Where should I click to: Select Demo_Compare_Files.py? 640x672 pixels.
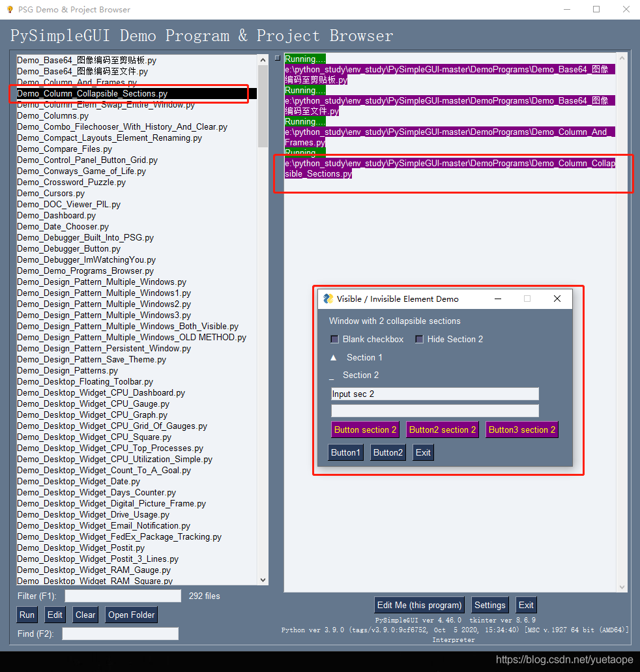137,149
